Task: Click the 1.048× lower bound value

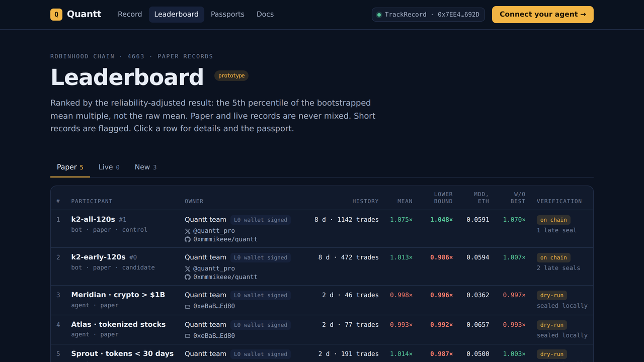Action: (441, 220)
